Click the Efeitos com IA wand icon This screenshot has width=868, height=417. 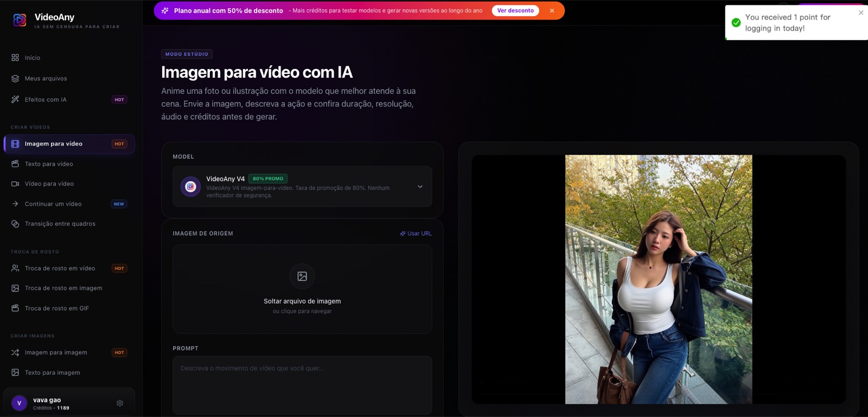[15, 99]
